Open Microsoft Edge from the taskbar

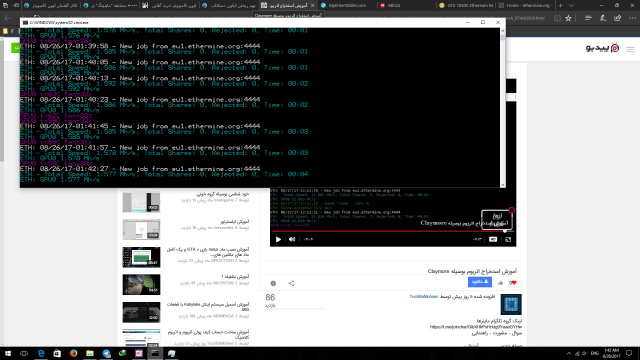(41, 353)
